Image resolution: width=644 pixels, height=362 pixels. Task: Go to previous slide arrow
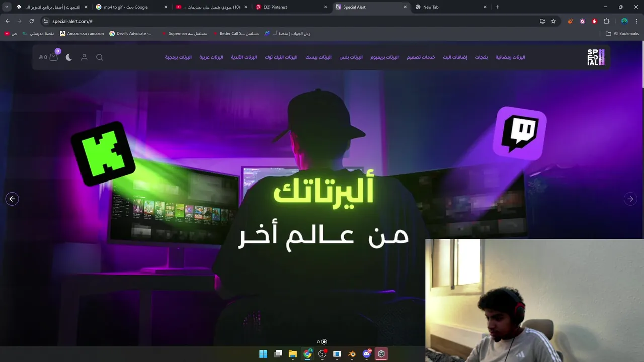click(x=12, y=199)
